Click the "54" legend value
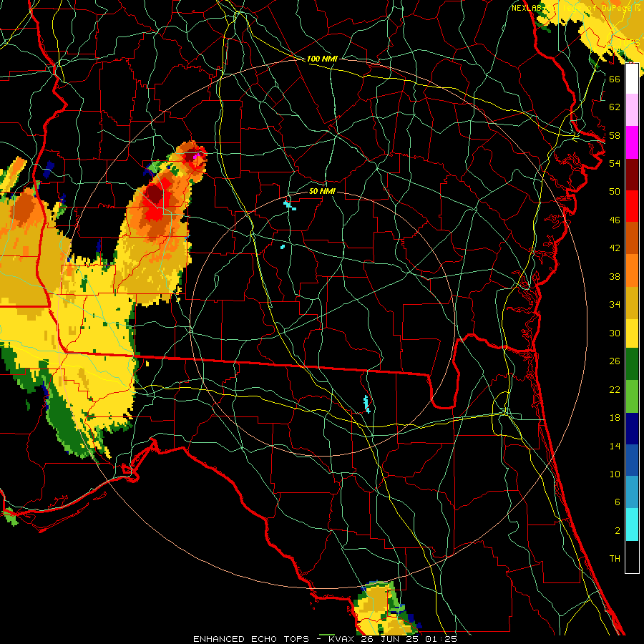 [x=615, y=163]
